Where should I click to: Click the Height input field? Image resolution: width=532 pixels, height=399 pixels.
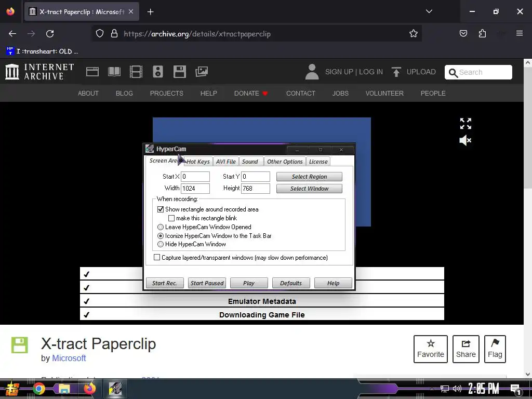pyautogui.click(x=256, y=188)
